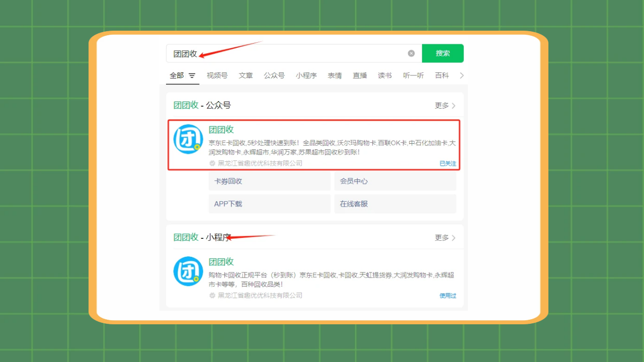Click the 使用过 label
644x362 pixels.
[x=448, y=296]
